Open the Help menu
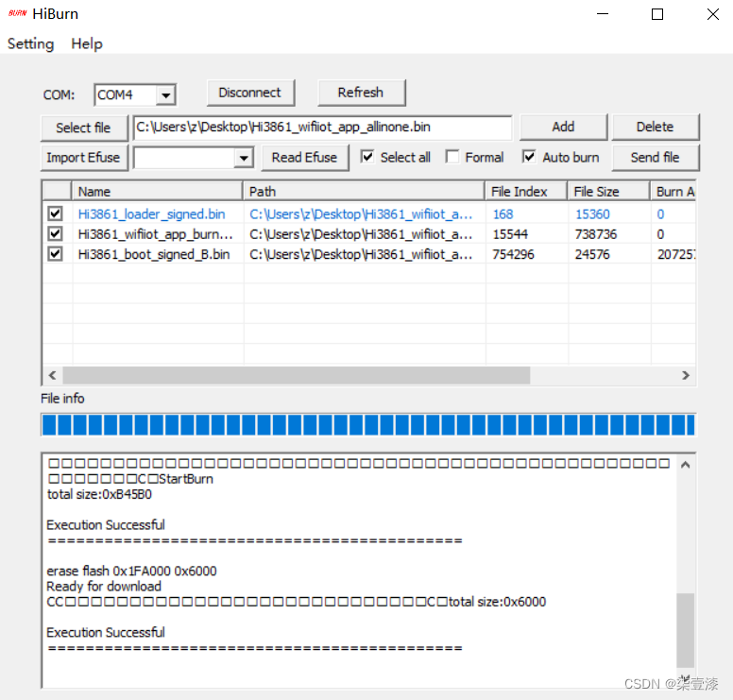The image size is (733, 700). click(x=87, y=43)
